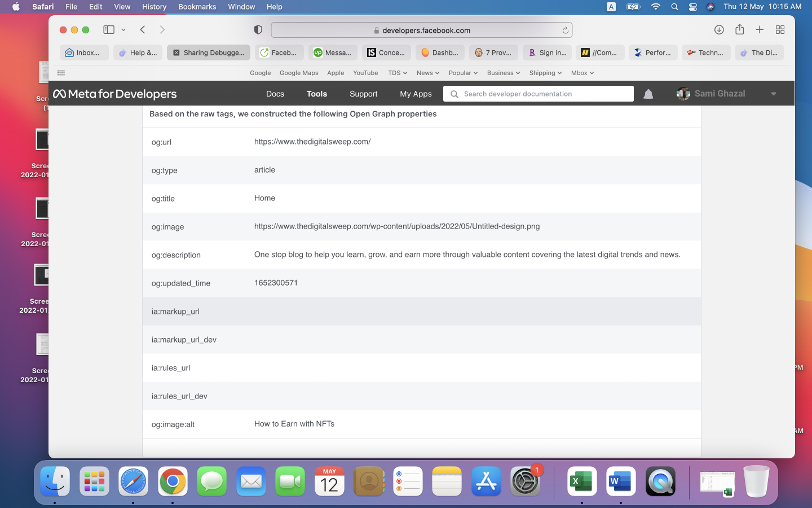The image size is (812, 508).
Task: Switch to the //Com... tab
Action: (600, 52)
